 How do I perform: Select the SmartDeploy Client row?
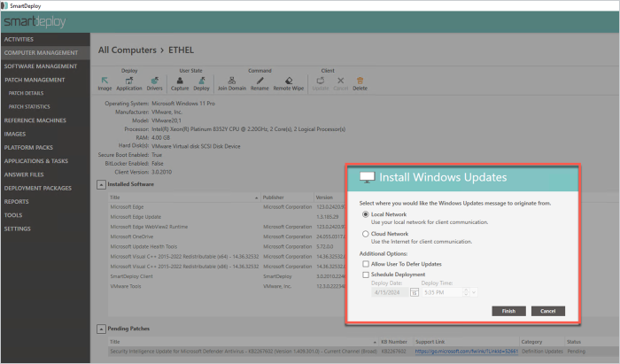point(227,276)
